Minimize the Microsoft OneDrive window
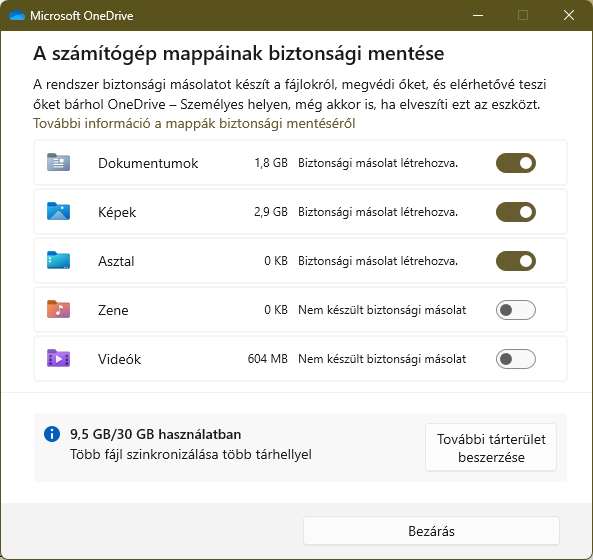Image resolution: width=593 pixels, height=560 pixels. (x=478, y=16)
